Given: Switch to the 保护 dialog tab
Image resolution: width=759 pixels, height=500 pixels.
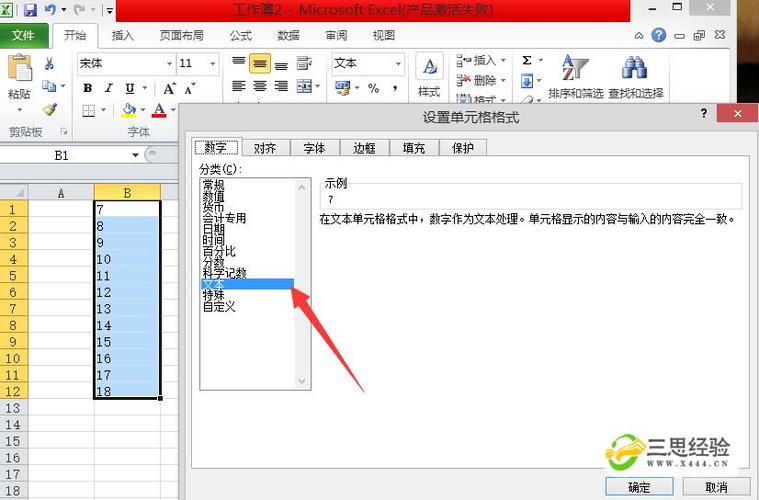Looking at the screenshot, I should coord(463,148).
